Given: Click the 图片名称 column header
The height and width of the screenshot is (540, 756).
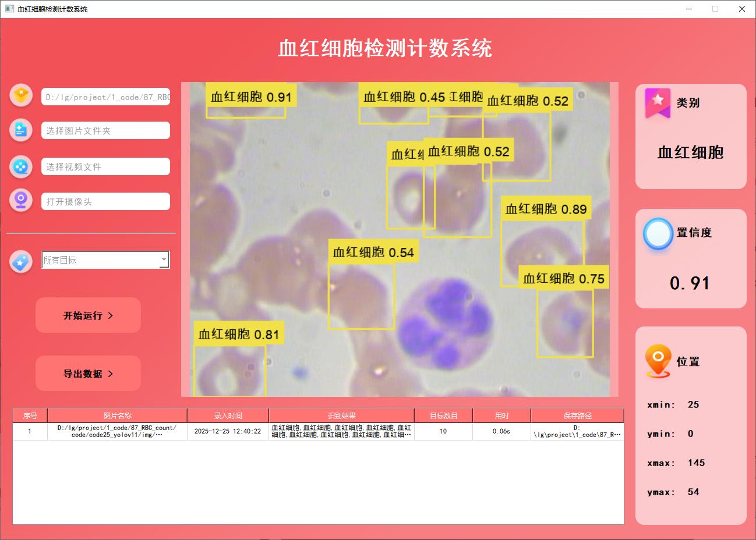Looking at the screenshot, I should [x=117, y=415].
